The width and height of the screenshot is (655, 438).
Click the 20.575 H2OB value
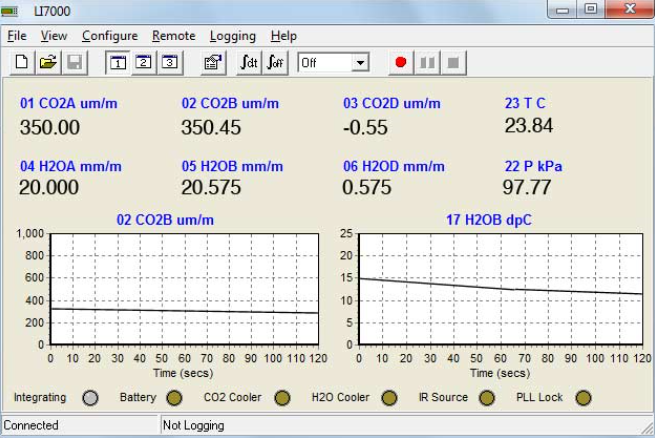tap(211, 187)
